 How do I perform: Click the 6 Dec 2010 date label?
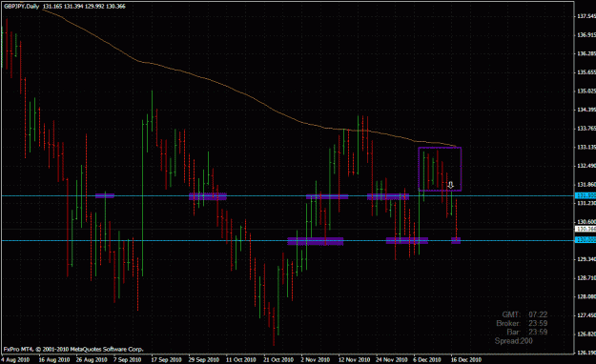427,359
